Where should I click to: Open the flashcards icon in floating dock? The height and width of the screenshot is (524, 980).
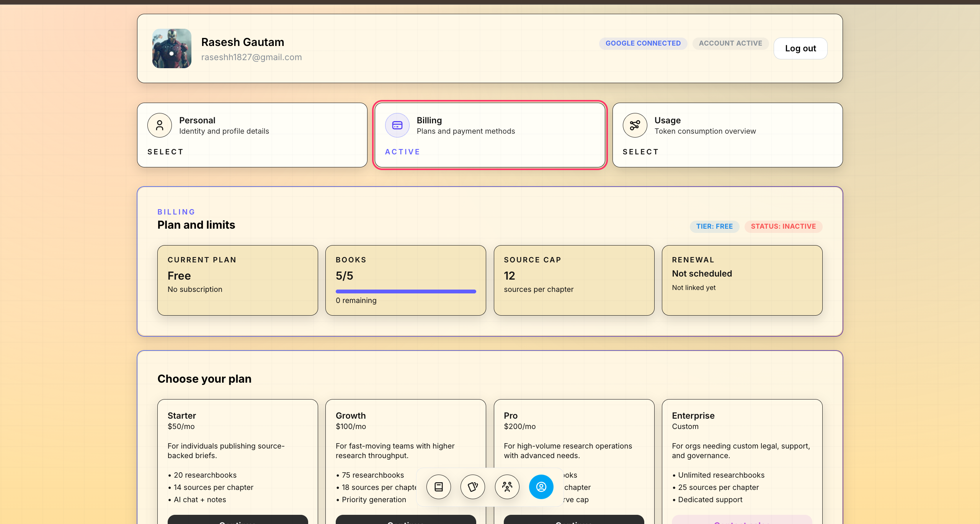click(x=473, y=487)
